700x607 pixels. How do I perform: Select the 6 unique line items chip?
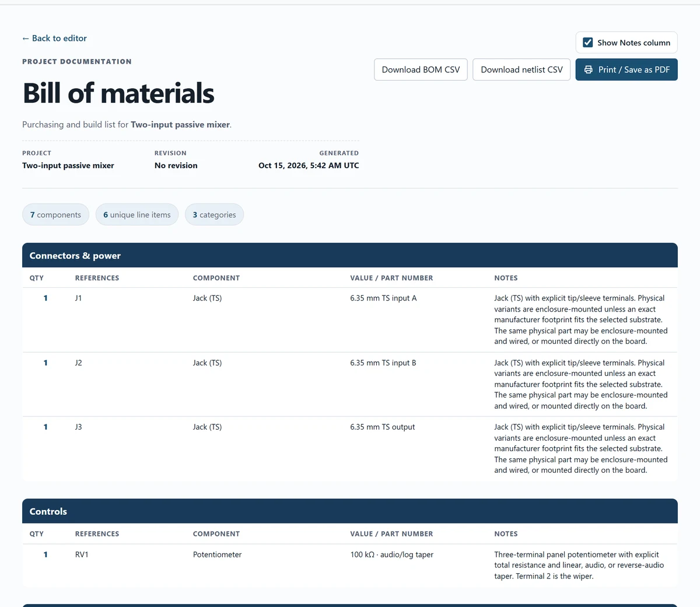click(x=137, y=214)
